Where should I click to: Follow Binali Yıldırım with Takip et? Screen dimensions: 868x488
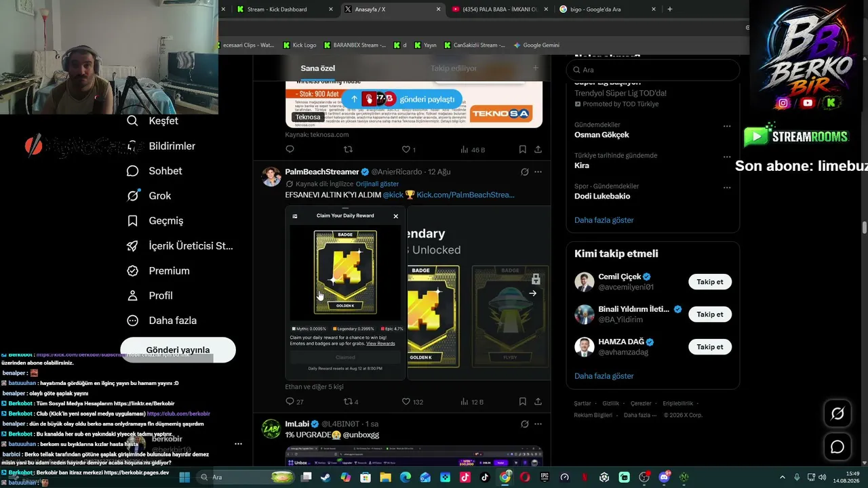pos(710,314)
